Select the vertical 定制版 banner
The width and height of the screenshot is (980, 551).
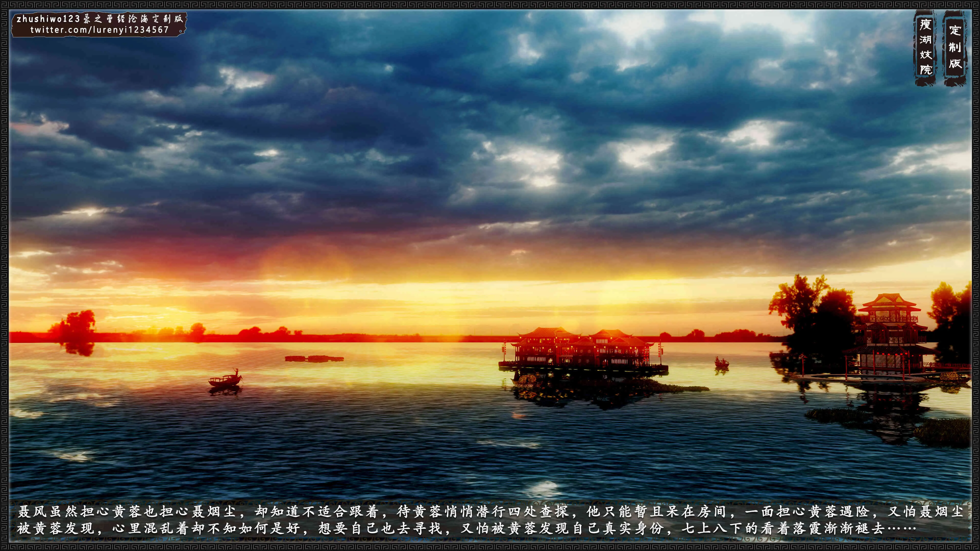(955, 47)
